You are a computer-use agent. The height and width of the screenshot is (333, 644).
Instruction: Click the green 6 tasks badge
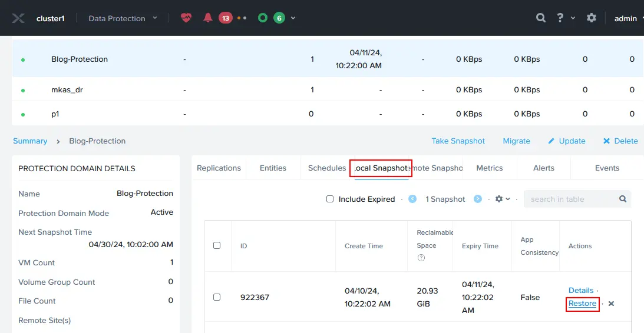[279, 18]
